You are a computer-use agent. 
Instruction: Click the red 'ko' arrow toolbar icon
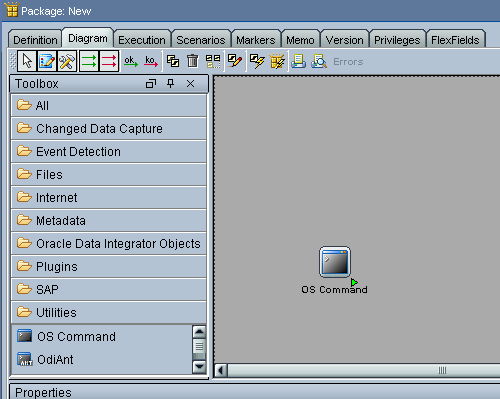151,61
